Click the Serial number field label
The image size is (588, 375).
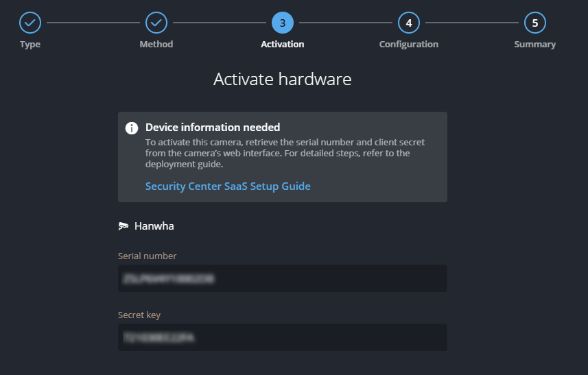tap(148, 256)
